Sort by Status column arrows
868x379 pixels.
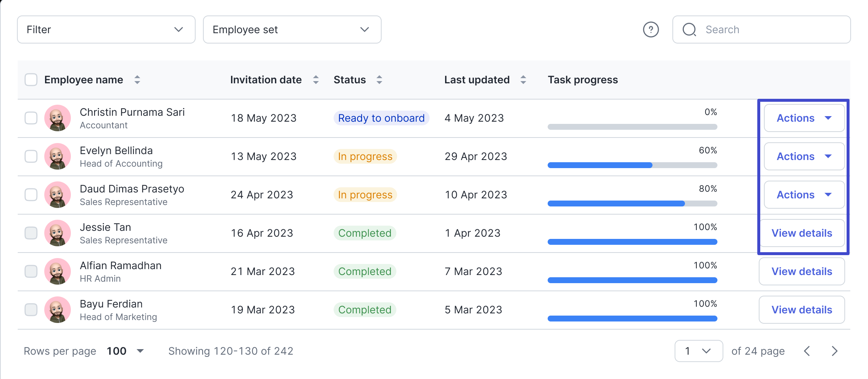[379, 80]
